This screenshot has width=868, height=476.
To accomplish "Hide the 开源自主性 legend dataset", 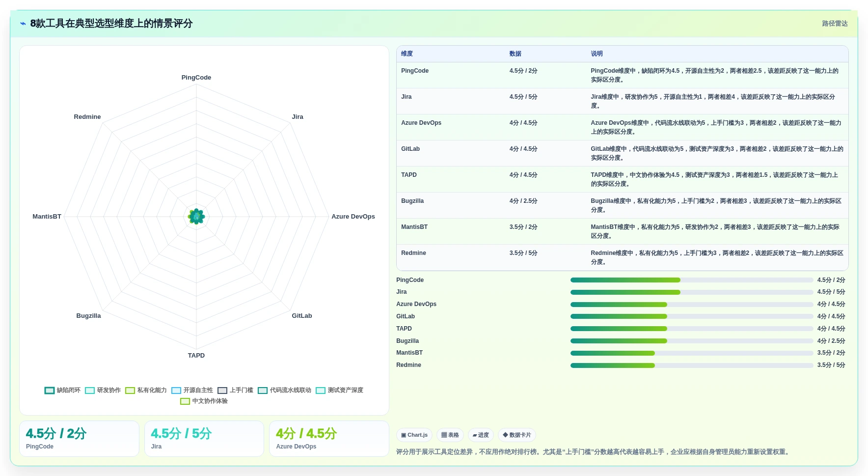I will tap(192, 391).
